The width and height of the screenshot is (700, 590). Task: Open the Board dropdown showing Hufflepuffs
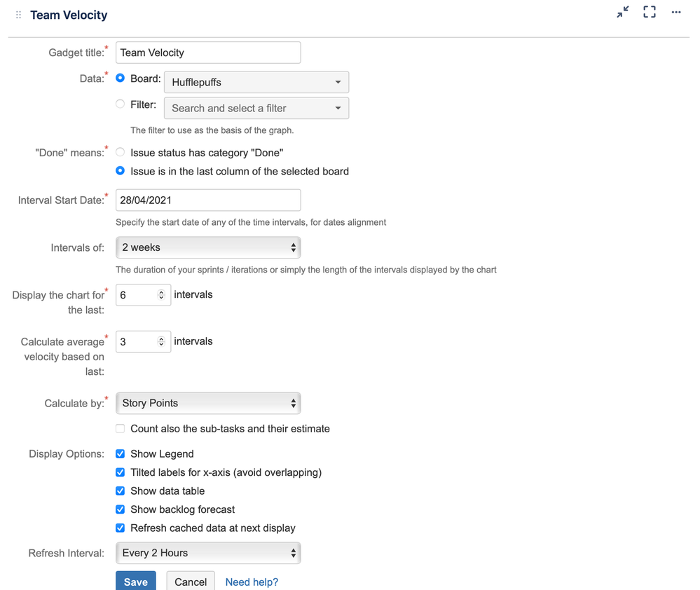click(x=256, y=82)
